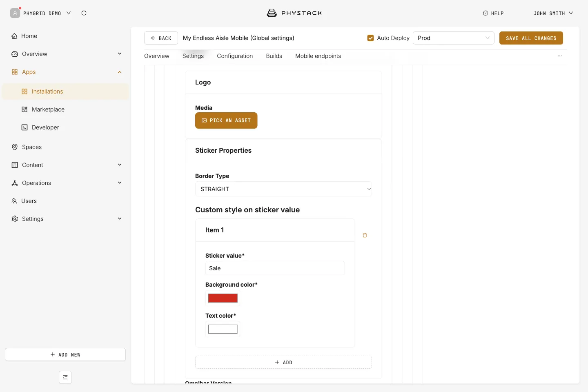Switch to the Overview tab
The image size is (588, 392).
(x=157, y=56)
